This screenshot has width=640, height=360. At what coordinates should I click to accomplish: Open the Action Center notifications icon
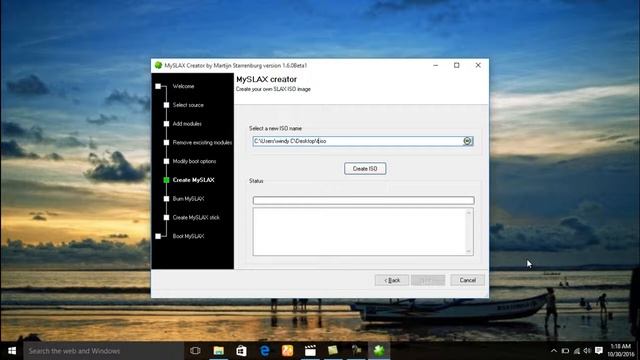pos(599,351)
